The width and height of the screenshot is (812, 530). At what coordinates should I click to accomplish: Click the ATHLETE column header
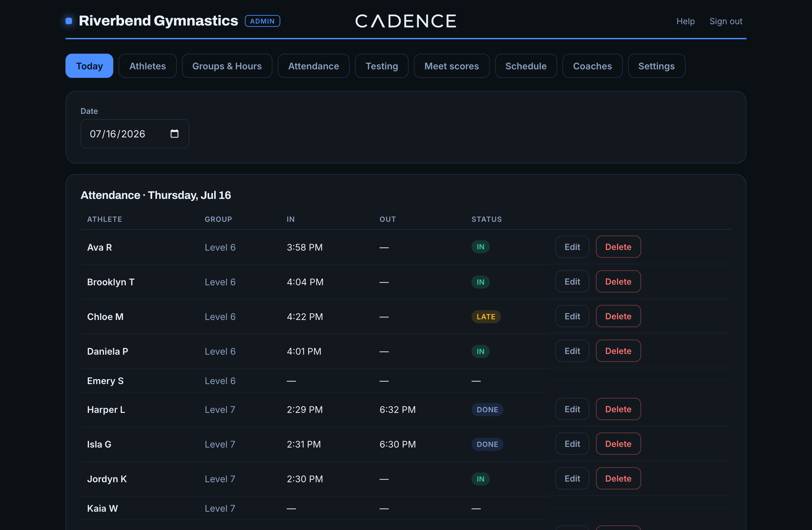click(x=104, y=219)
